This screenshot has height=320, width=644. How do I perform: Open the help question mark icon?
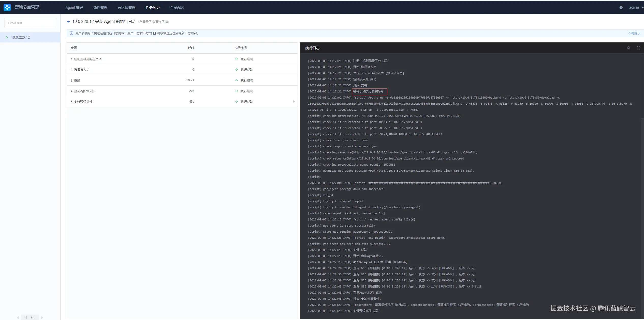pos(621,8)
